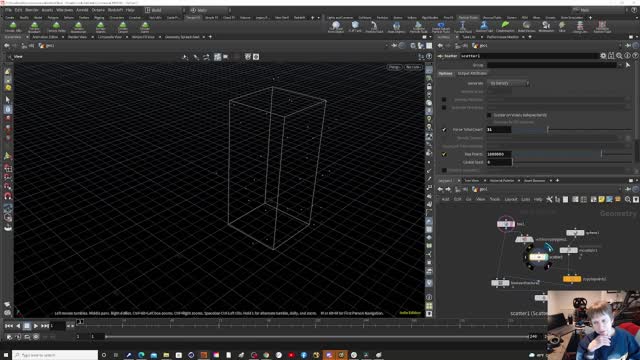Switch to the Animation Editor tab
Image resolution: width=640 pixels, height=360 pixels.
pos(45,37)
